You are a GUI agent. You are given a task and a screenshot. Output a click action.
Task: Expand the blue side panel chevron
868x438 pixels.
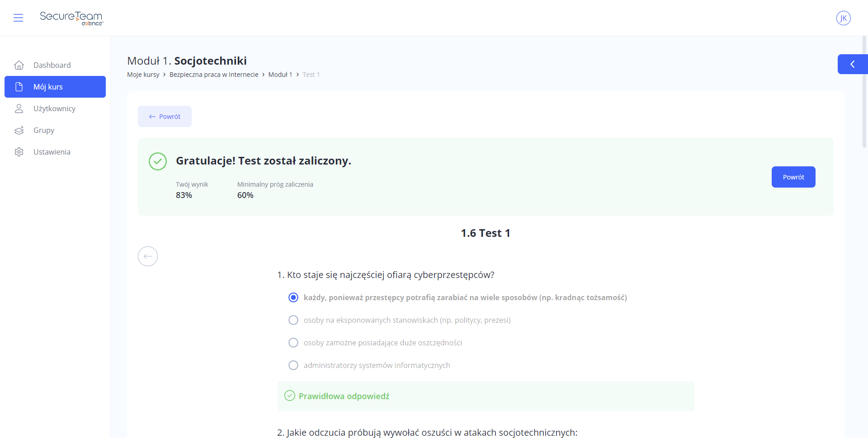click(x=853, y=64)
